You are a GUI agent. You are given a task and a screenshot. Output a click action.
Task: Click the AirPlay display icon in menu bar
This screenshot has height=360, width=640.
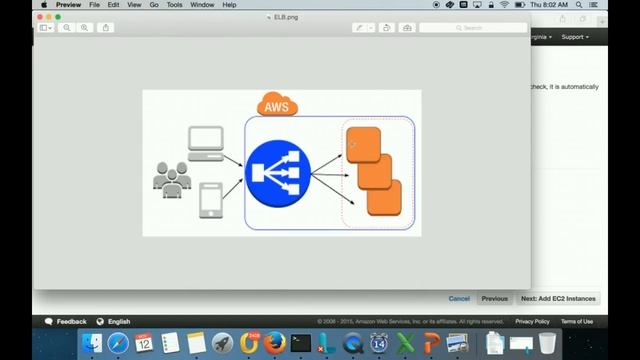[477, 5]
